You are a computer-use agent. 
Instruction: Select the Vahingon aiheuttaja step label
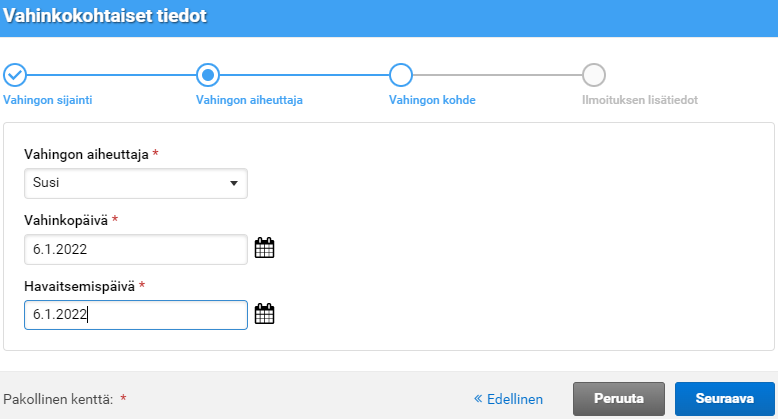click(249, 100)
